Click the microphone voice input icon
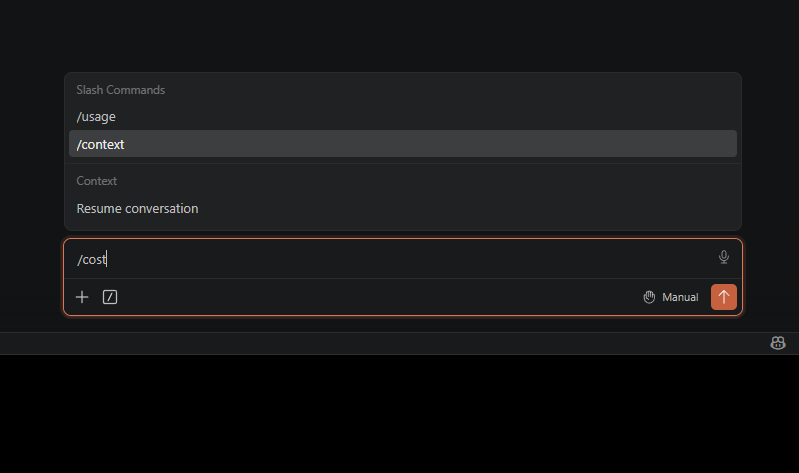Viewport: 799px width, 473px height. pos(724,257)
